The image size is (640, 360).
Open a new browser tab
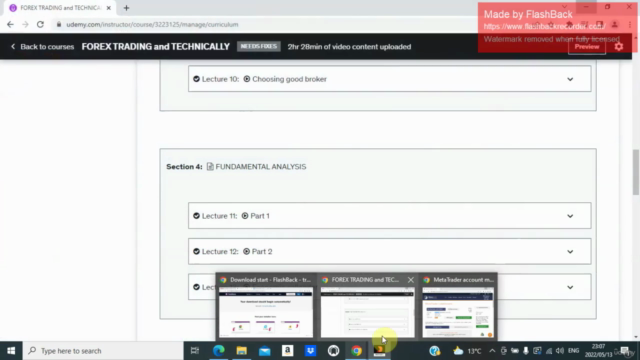[x=126, y=8]
